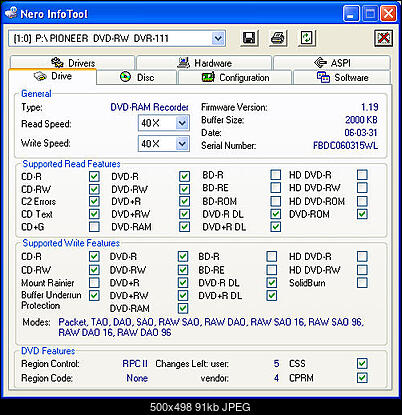Select the Drive tab
The width and height of the screenshot is (402, 415).
tap(53, 76)
